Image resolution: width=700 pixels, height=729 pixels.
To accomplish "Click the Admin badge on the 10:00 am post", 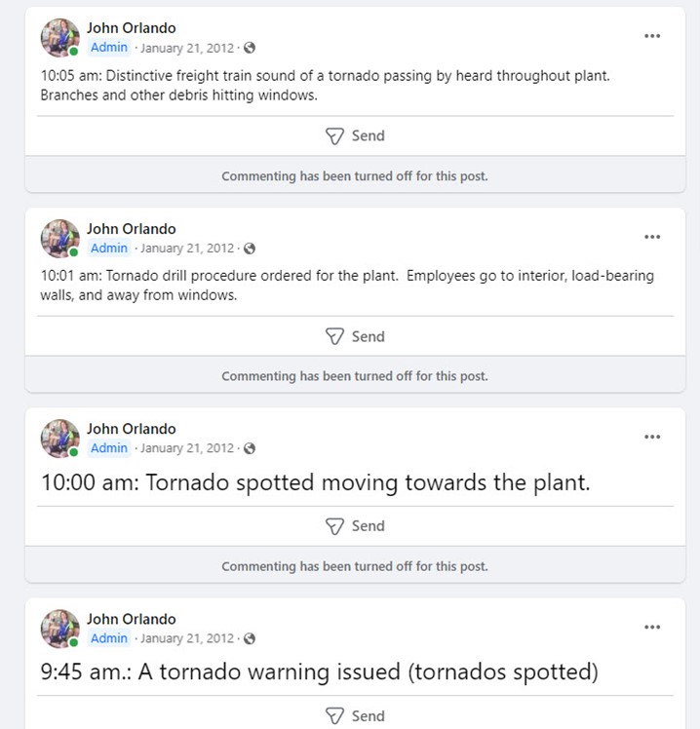I will [109, 448].
